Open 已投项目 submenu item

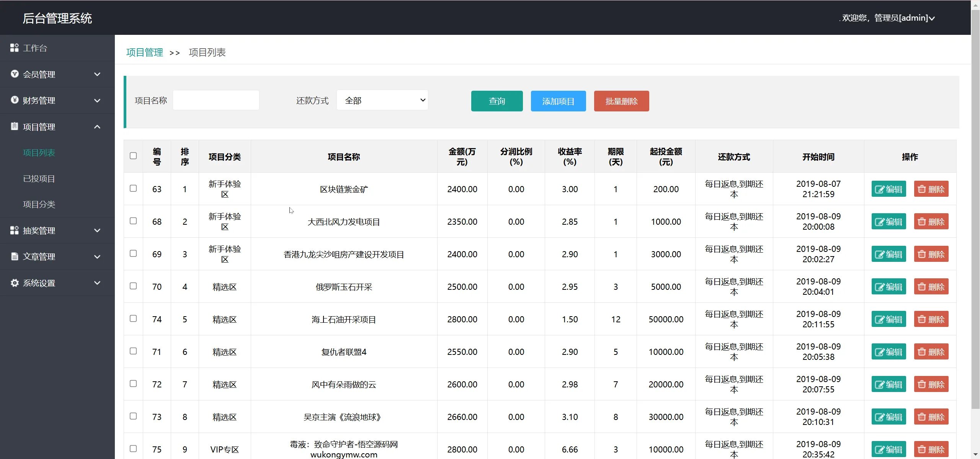coord(39,179)
